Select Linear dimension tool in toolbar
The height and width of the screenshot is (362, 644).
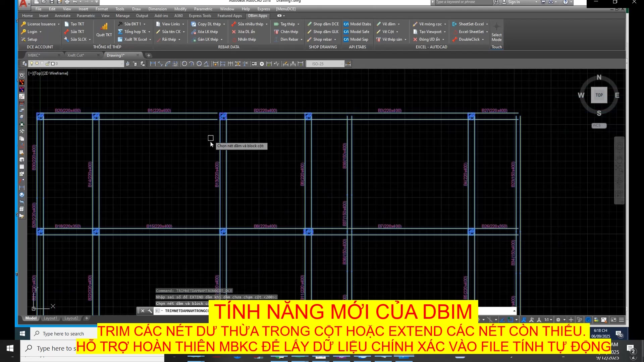[153, 64]
